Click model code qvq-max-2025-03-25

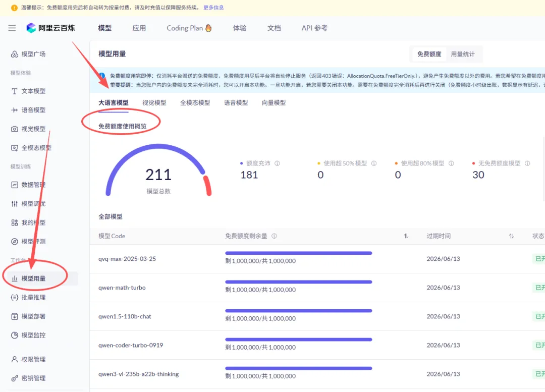click(127, 258)
